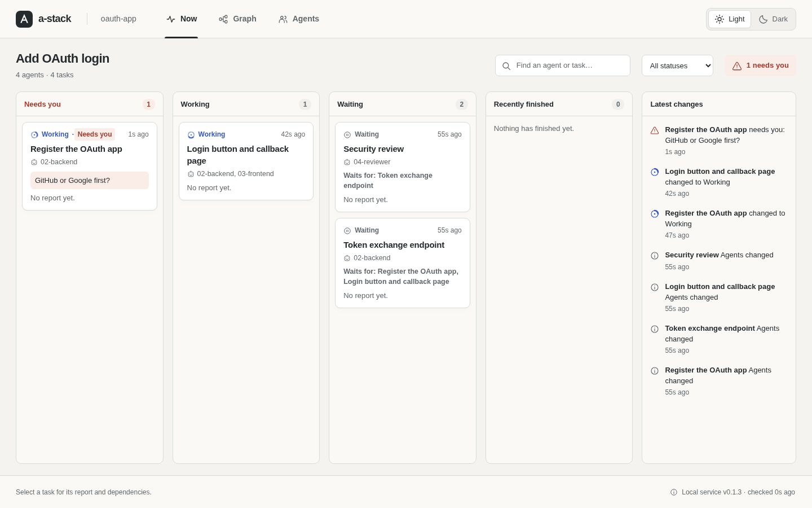Click info icon beside 'Register the OAuth app Agents changed'

[x=655, y=371]
